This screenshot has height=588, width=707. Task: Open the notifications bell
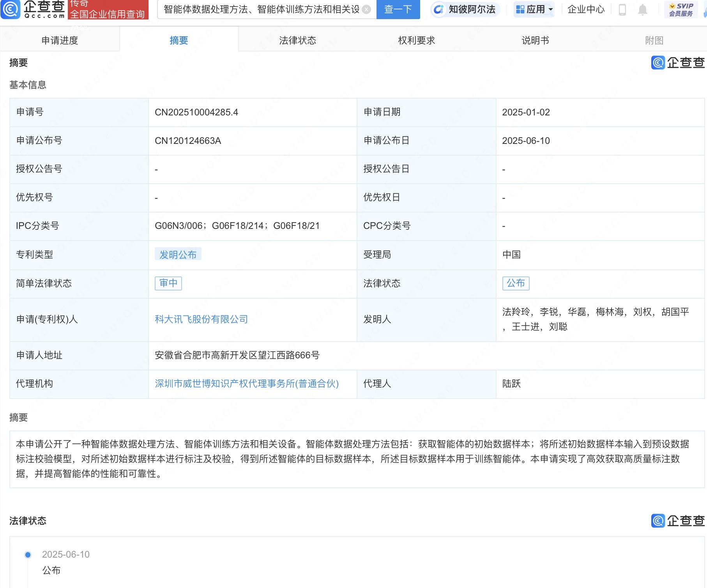pos(643,9)
